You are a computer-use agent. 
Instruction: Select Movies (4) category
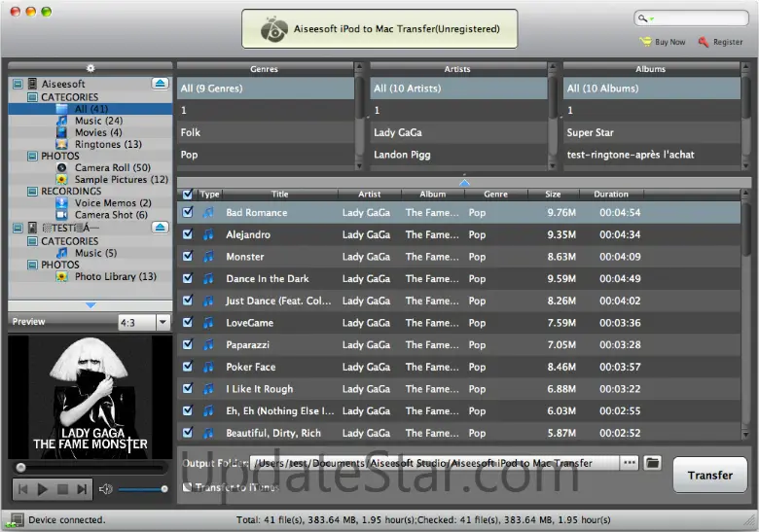tap(98, 132)
